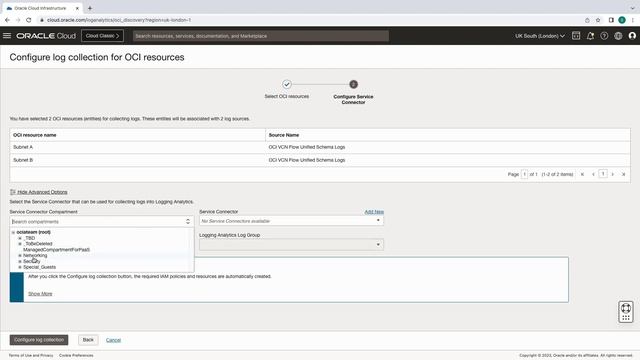This screenshot has height=360, width=640.
Task: Click the Subnet B row cell
Action: tap(137, 160)
